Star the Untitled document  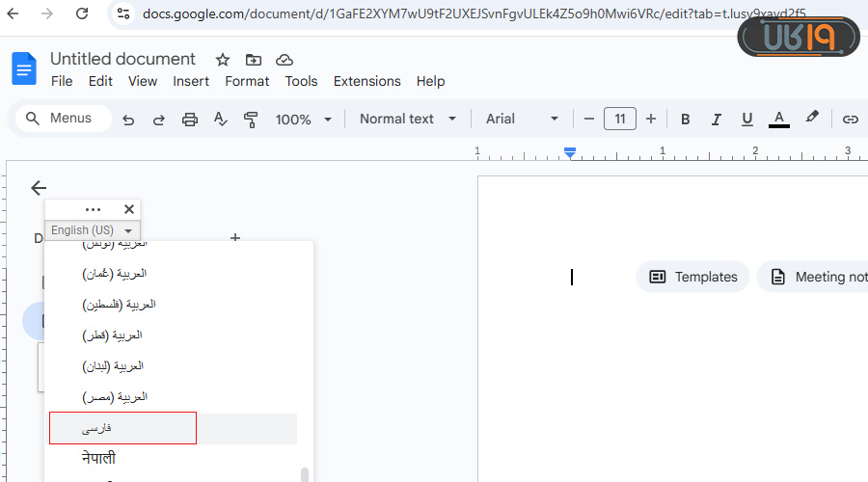pos(223,60)
